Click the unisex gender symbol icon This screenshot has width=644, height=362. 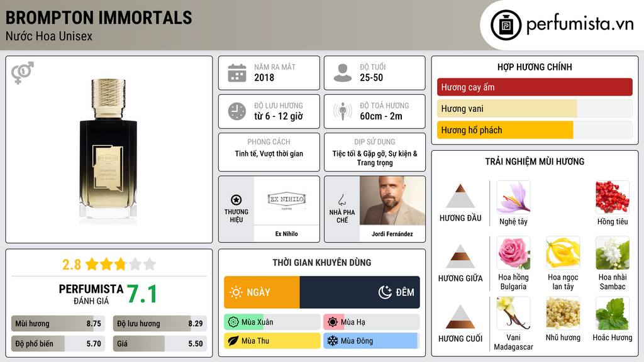click(23, 73)
